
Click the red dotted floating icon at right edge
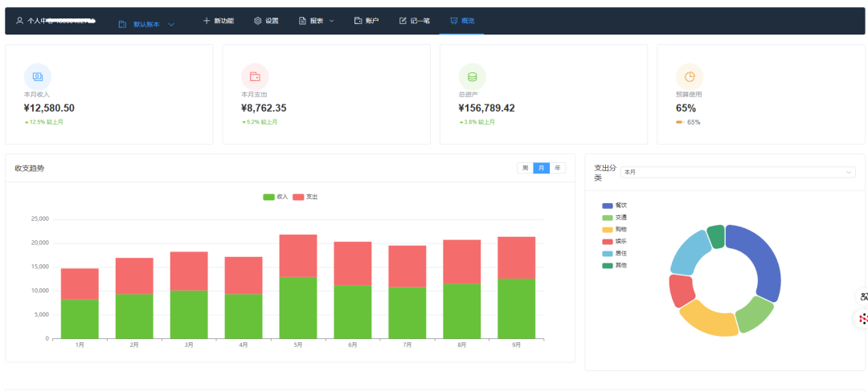point(863,318)
